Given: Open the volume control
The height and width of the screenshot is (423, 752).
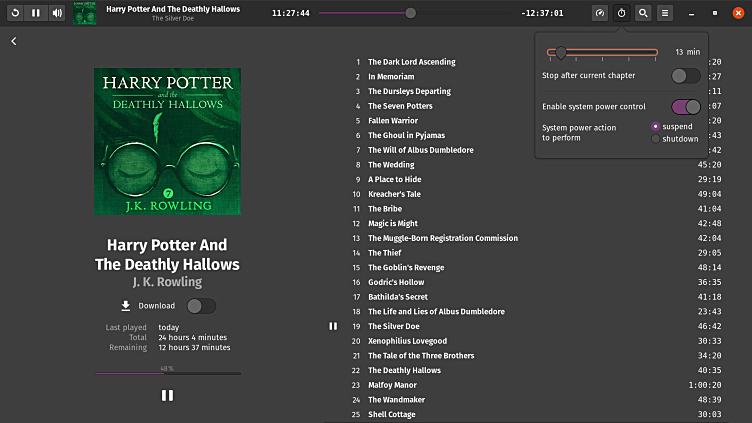Looking at the screenshot, I should coord(57,13).
